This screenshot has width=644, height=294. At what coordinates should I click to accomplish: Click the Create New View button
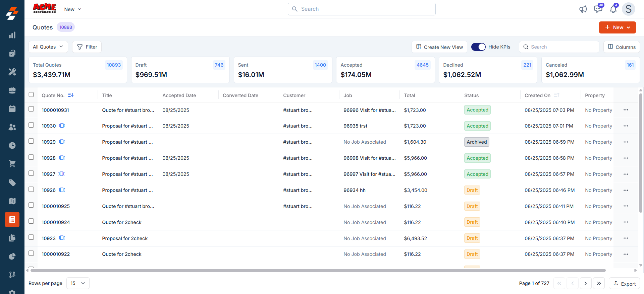[439, 47]
